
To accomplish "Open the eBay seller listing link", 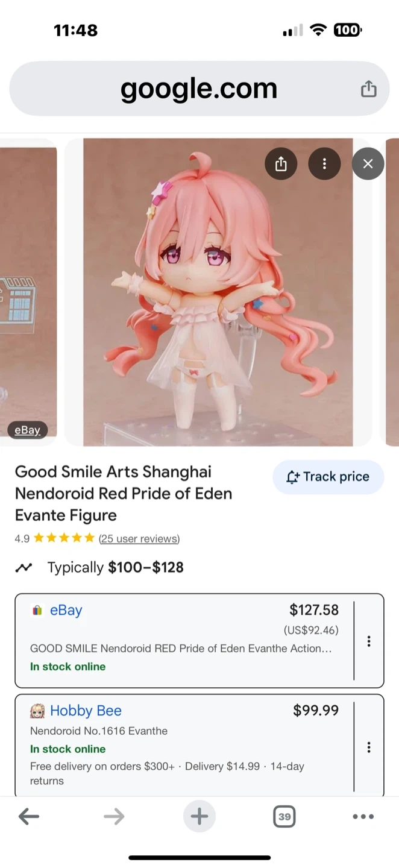I will [x=66, y=610].
